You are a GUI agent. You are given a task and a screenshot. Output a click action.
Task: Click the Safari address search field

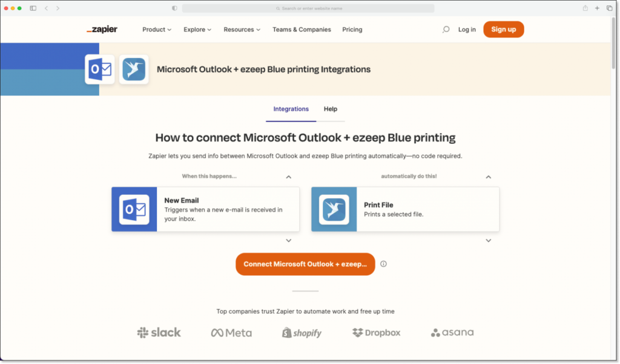click(x=308, y=8)
